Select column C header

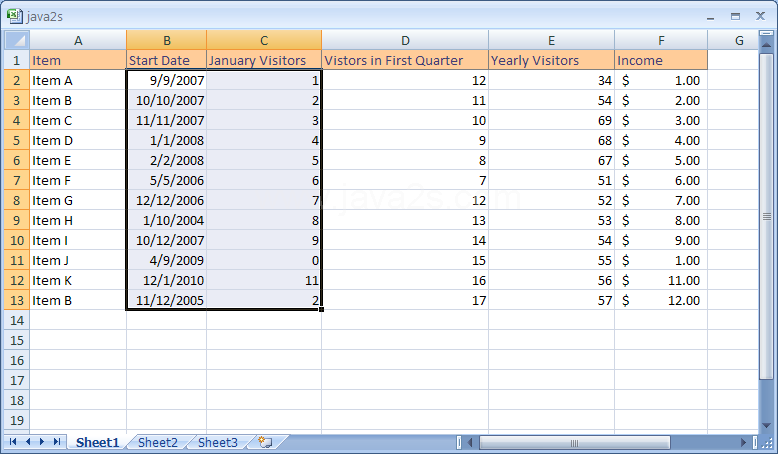[264, 40]
